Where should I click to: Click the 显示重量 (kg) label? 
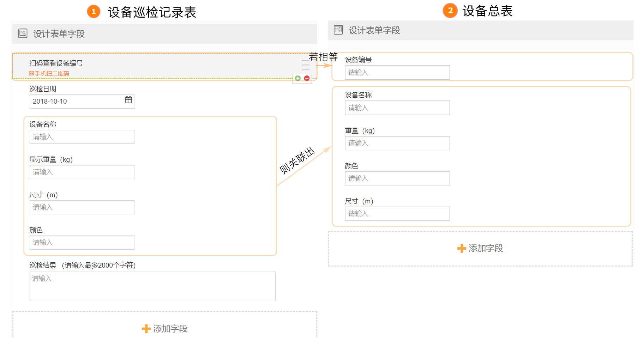pos(51,159)
